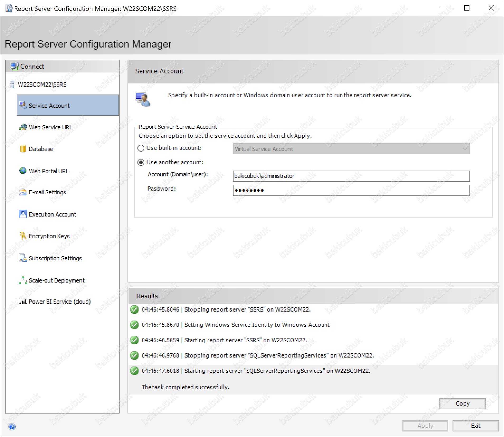Open the Web Service URL page
504x437 pixels.
coord(50,127)
